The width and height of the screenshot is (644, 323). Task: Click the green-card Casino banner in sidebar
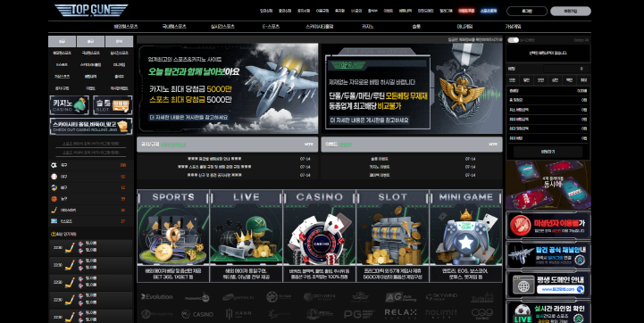[x=69, y=105]
